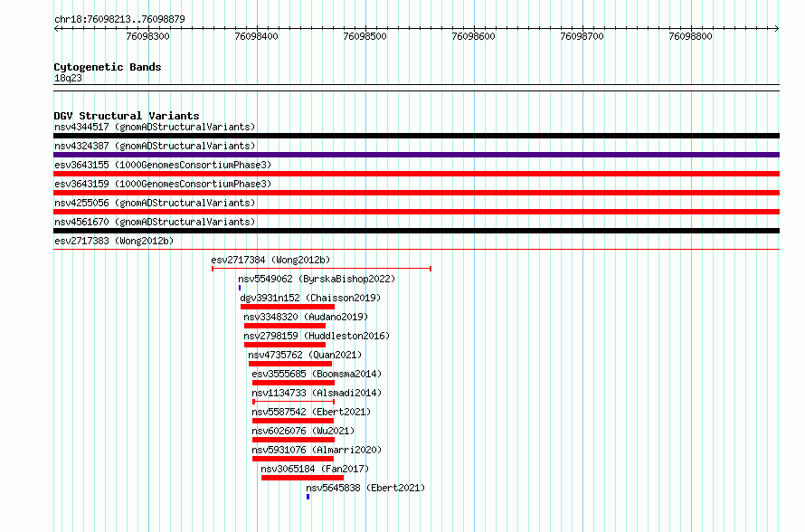This screenshot has height=532, width=805.
Task: Open nsv5549062 (ByrskaBishop2022) label
Action: pos(317,279)
